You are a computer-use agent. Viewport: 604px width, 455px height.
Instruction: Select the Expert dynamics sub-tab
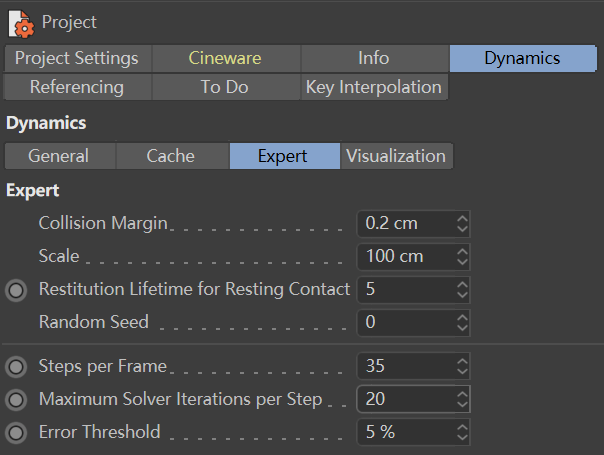284,156
